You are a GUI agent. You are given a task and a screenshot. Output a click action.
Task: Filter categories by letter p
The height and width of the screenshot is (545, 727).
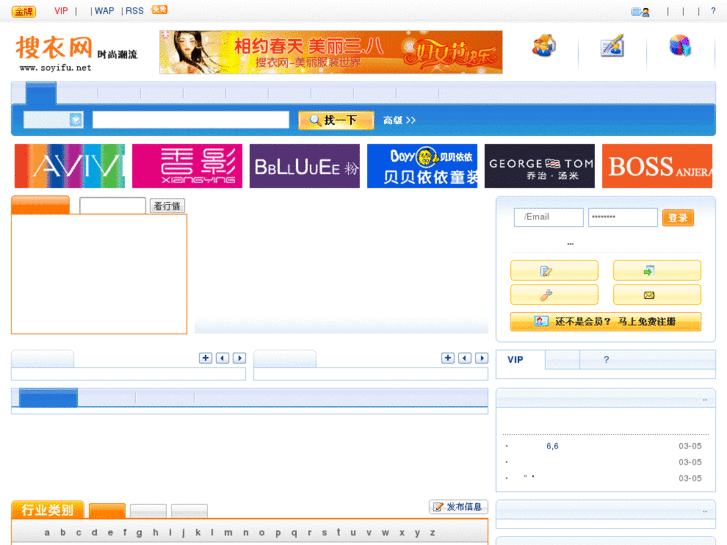click(x=278, y=532)
